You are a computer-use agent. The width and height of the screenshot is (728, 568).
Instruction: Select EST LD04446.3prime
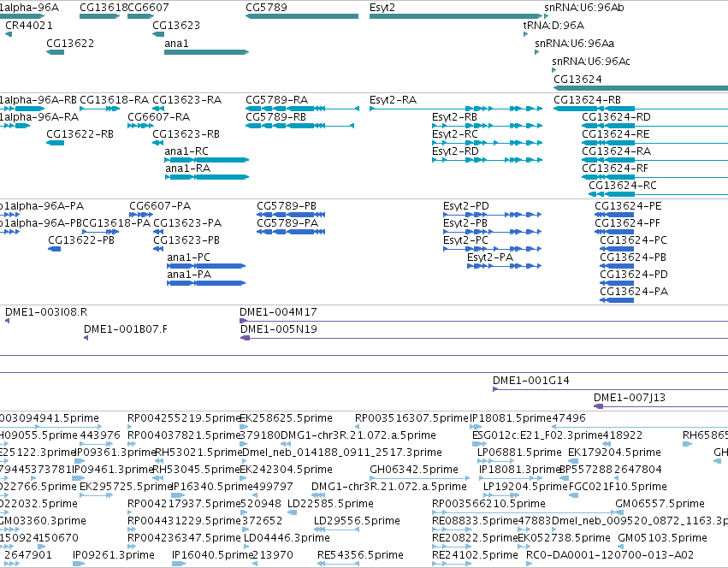[248, 547]
